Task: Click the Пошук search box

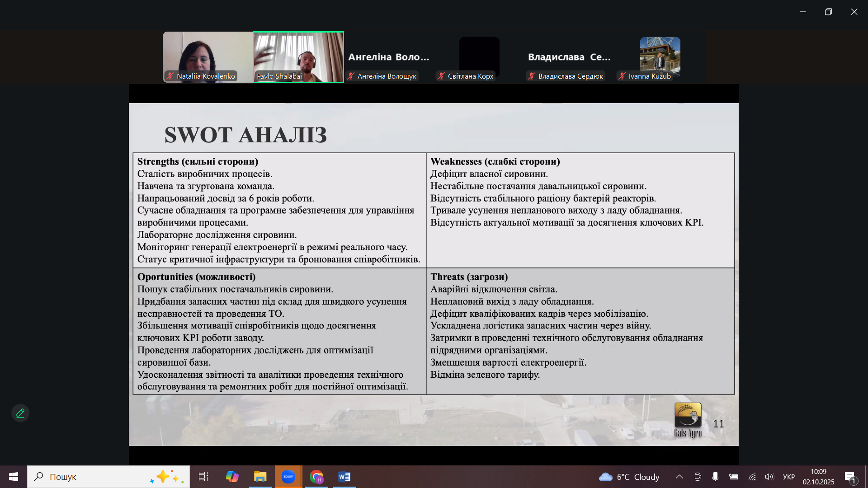Action: coord(108,477)
